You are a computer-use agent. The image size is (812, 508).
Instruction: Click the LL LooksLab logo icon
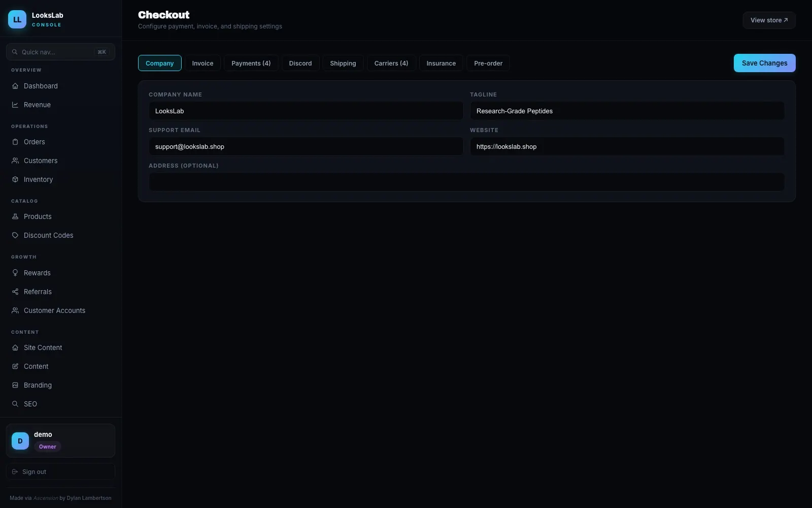tap(17, 19)
